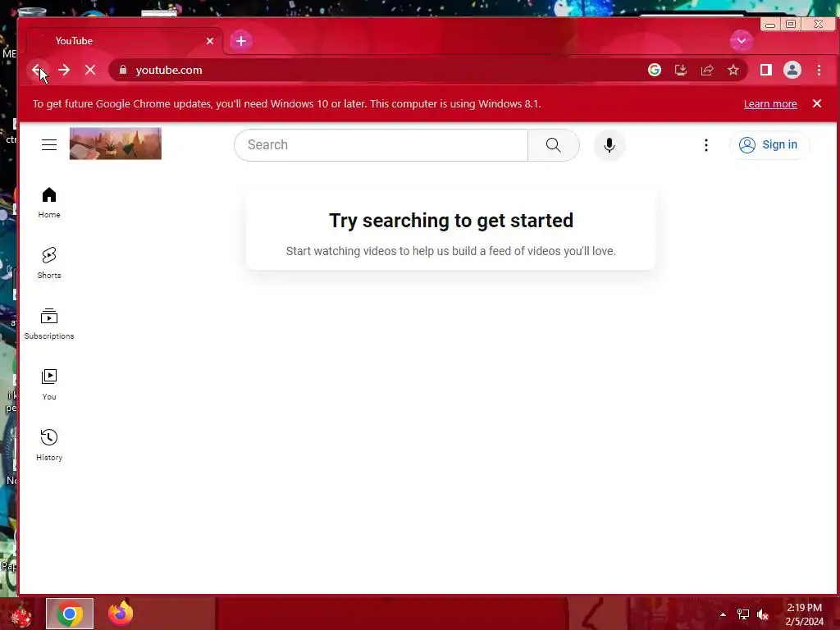
Task: Switch to the YouTube tab
Action: point(125,41)
